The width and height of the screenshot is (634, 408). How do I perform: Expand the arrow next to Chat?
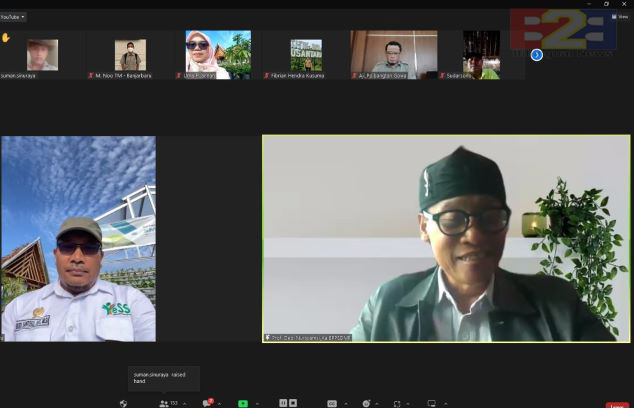tap(220, 404)
